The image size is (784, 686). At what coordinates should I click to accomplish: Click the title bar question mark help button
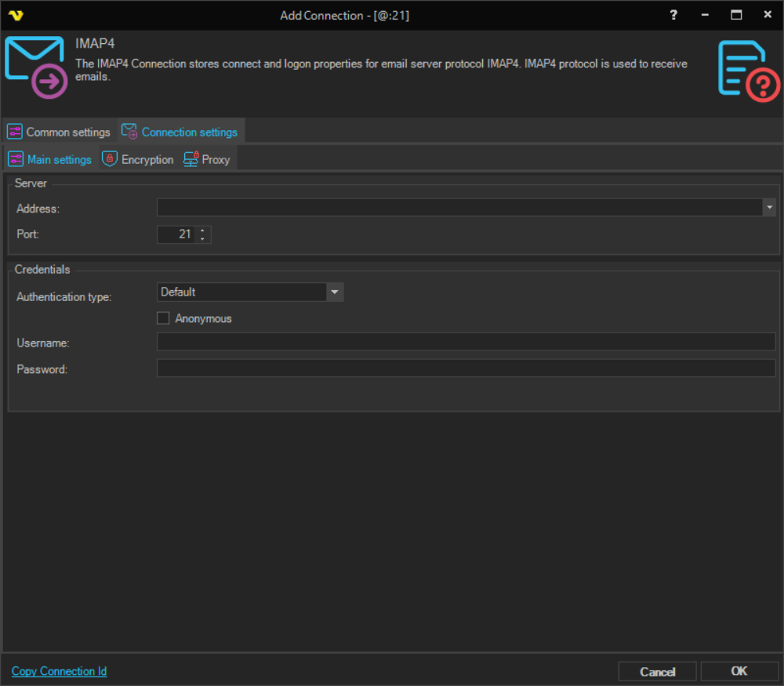(x=673, y=15)
